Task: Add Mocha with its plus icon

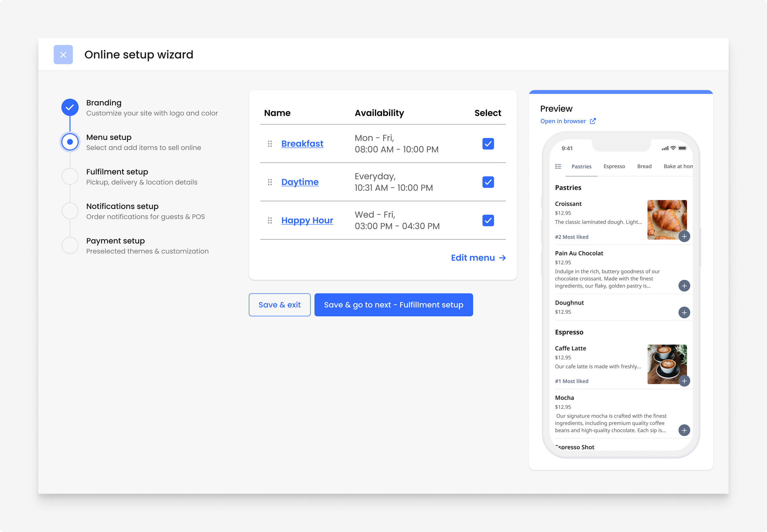Action: pyautogui.click(x=684, y=430)
